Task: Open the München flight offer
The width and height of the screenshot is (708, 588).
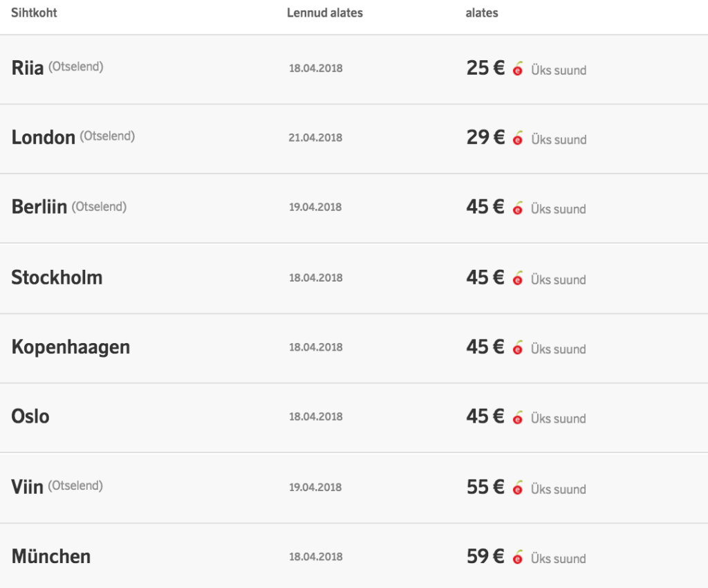Action: 50,556
